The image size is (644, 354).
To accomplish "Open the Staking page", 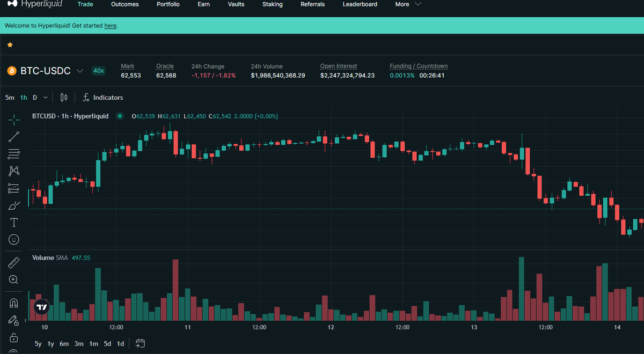I will click(x=272, y=4).
